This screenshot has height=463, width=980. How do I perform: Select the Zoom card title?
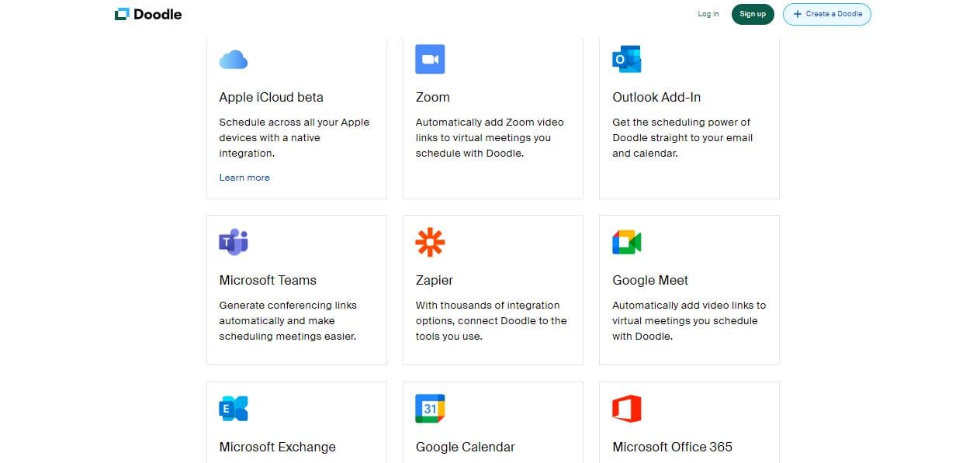432,97
